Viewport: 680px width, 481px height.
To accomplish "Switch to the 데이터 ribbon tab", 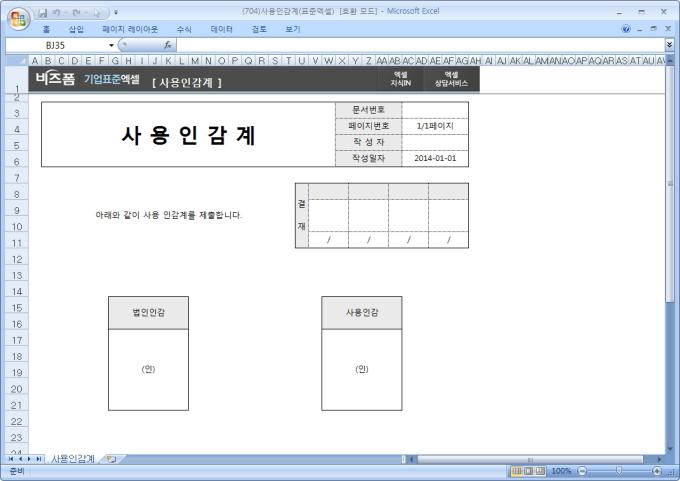I will click(222, 29).
